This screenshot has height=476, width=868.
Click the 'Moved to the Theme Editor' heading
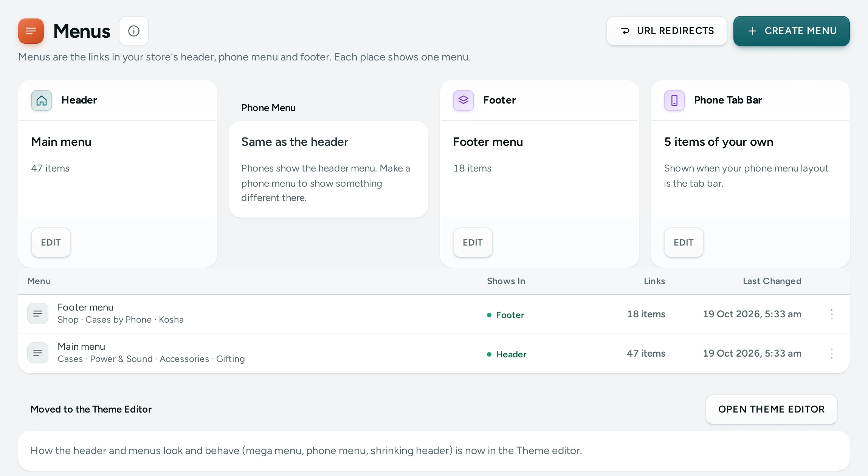click(x=91, y=410)
